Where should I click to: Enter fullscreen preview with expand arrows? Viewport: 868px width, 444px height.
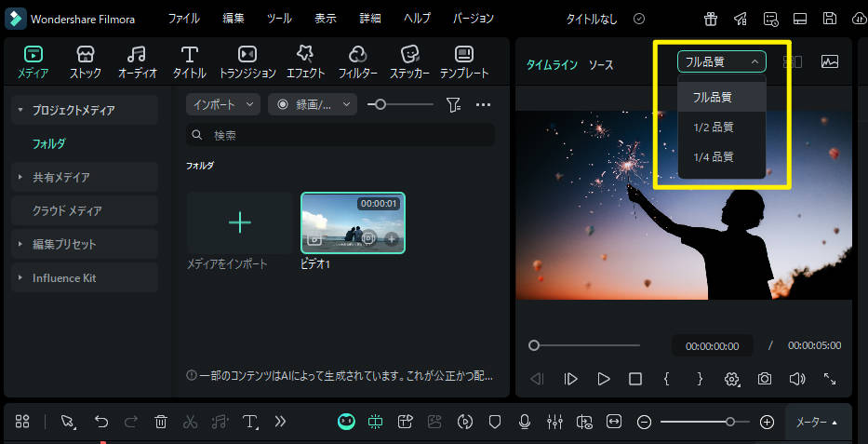coord(830,379)
